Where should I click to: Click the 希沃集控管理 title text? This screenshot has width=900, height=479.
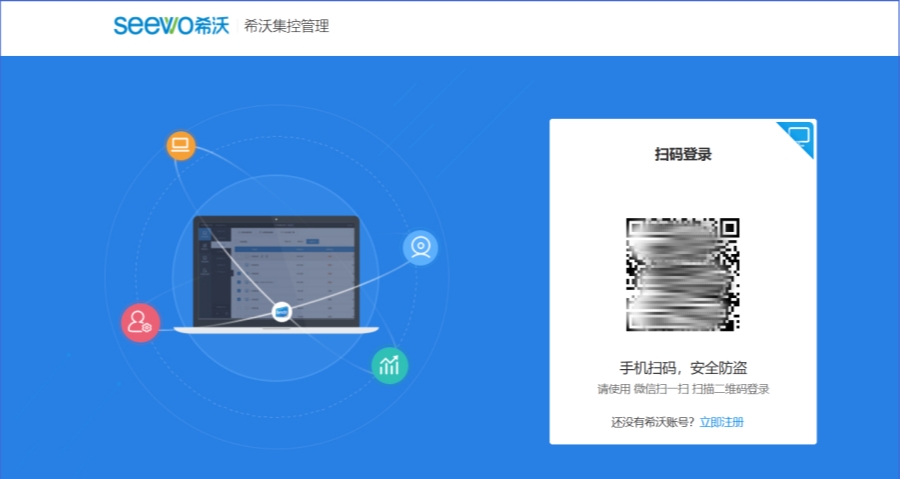[x=286, y=26]
